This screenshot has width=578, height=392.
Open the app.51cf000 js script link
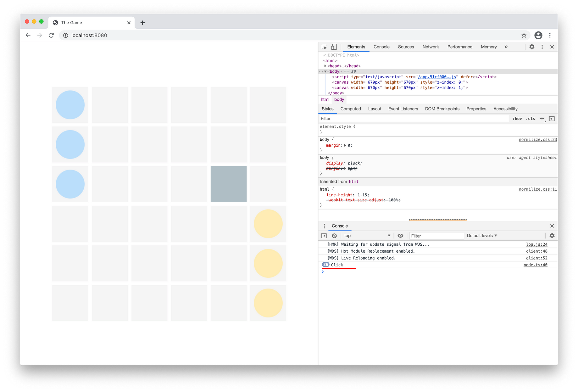click(x=437, y=77)
